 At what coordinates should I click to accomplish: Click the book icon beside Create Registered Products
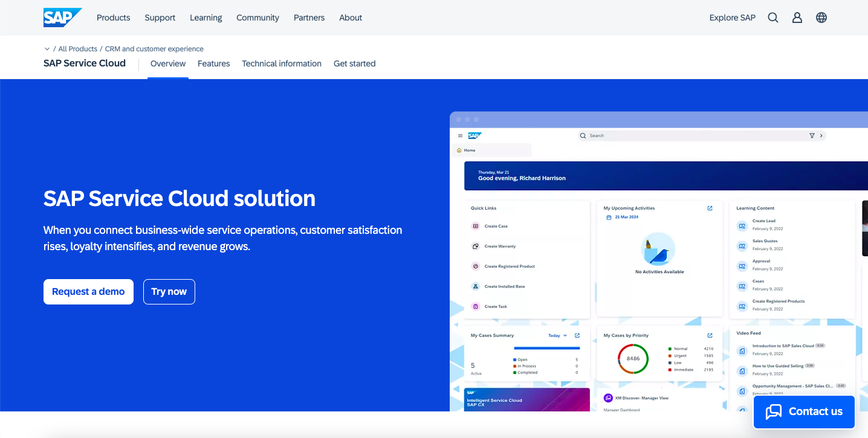[x=742, y=306]
